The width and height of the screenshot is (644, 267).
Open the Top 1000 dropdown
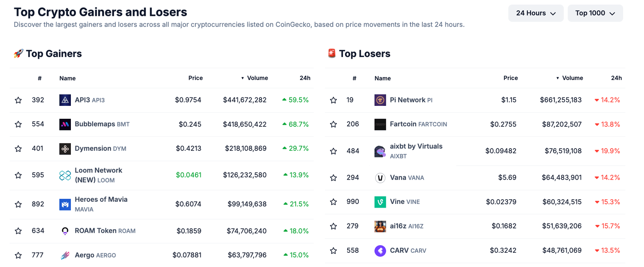click(595, 13)
